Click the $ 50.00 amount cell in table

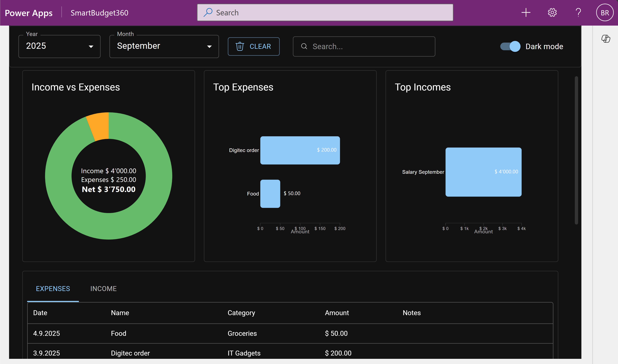pyautogui.click(x=336, y=333)
